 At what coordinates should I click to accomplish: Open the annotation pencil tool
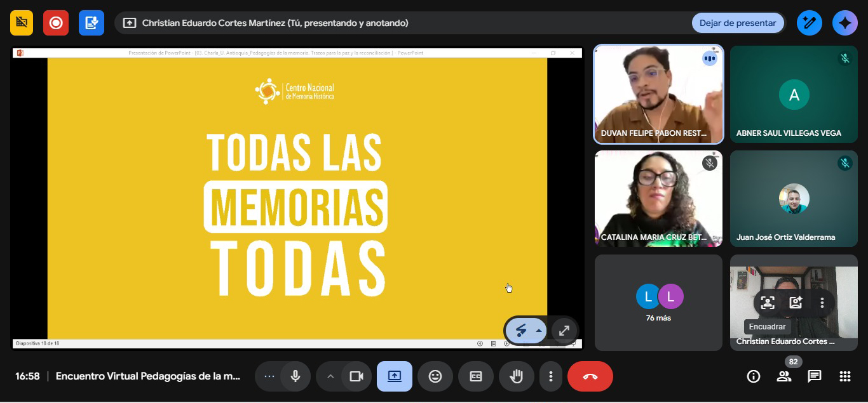click(x=810, y=23)
